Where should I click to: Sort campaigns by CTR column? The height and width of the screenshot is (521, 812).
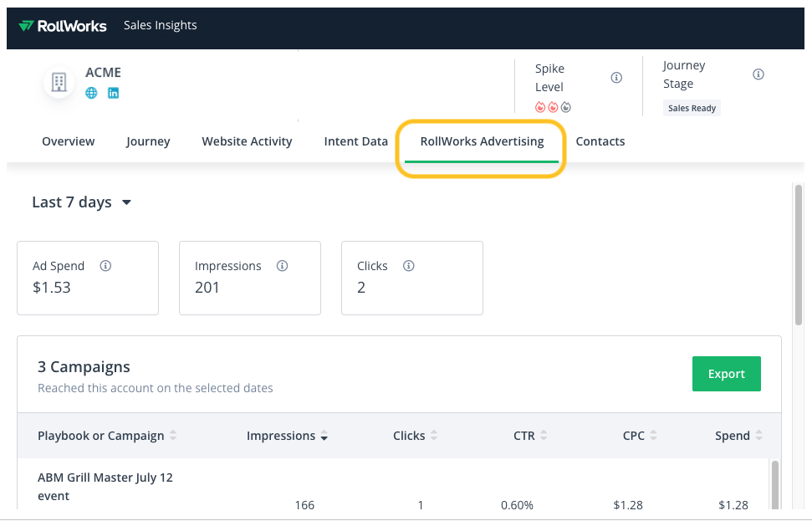click(x=530, y=436)
